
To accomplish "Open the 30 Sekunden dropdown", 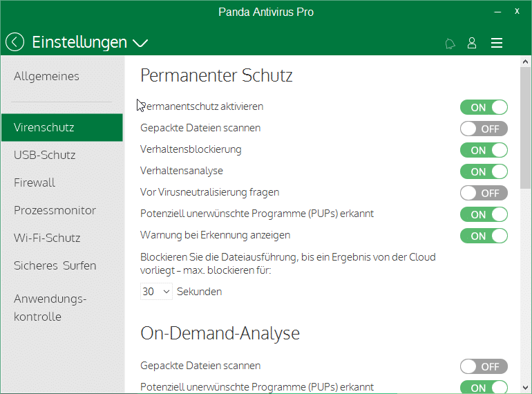I will tap(156, 292).
